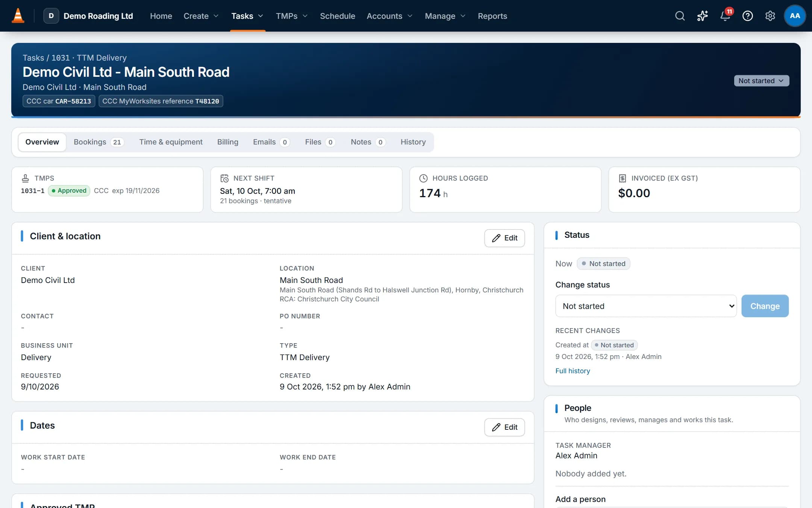Switch to the Time & equipment tab
Viewport: 812px width, 508px height.
tap(171, 142)
